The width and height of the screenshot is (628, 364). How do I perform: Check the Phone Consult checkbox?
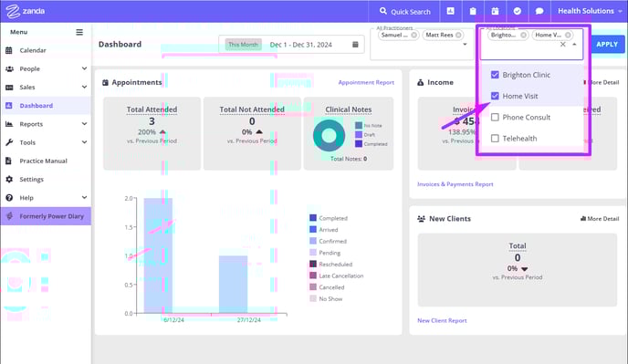495,118
